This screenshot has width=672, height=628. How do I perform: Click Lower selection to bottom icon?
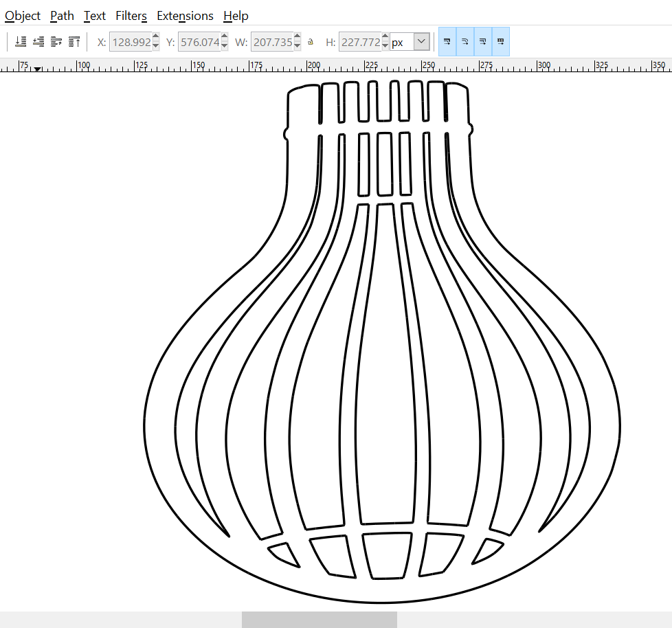[21, 42]
